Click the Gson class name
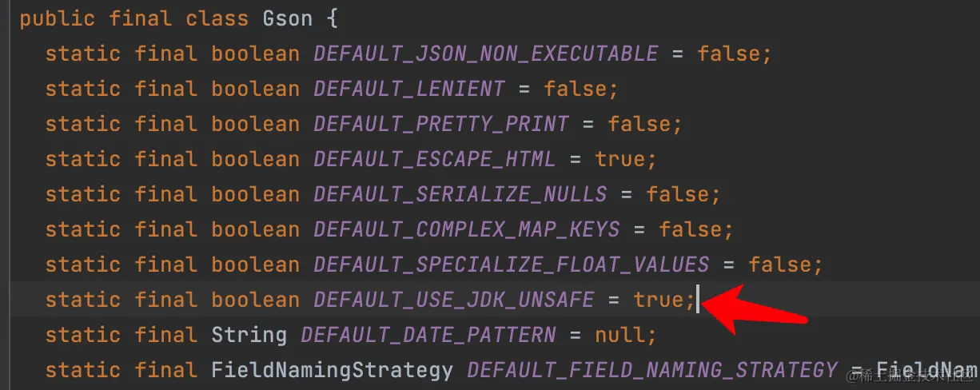This screenshot has height=390, width=980. pyautogui.click(x=287, y=18)
